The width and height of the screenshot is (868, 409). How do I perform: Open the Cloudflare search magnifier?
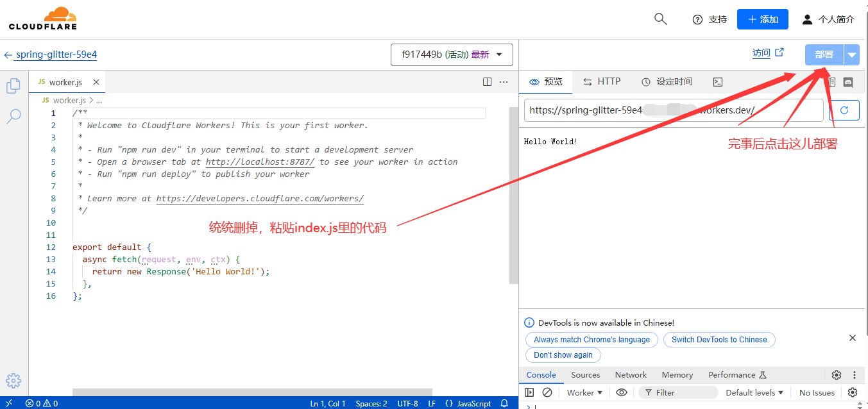point(660,19)
